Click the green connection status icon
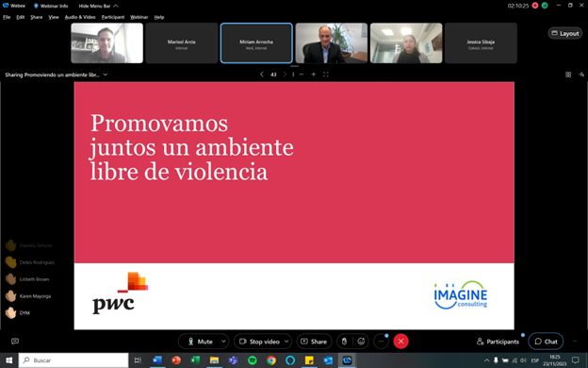The height and width of the screenshot is (368, 588). (545, 6)
